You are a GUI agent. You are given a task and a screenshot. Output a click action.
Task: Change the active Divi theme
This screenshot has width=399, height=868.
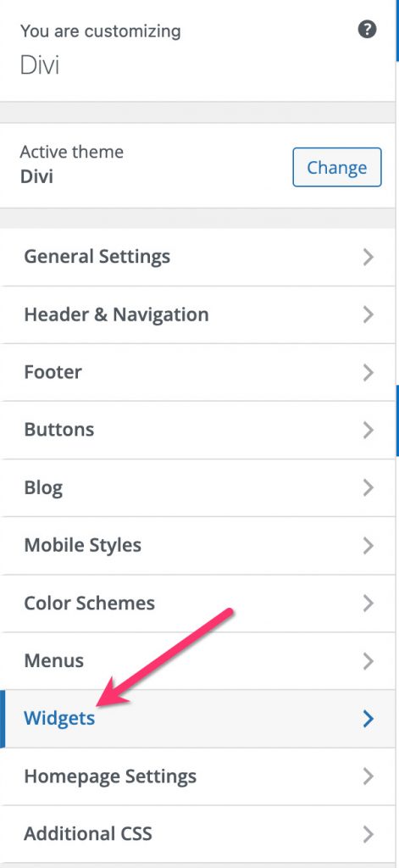[x=337, y=167]
